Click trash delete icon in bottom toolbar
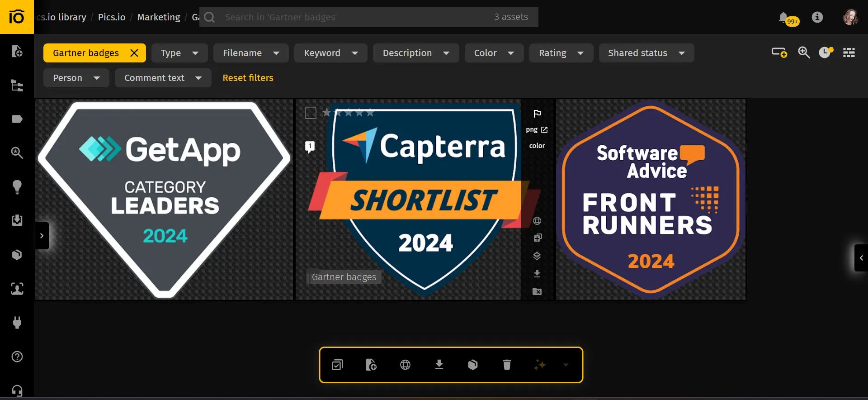The height and width of the screenshot is (400, 868). 507,365
